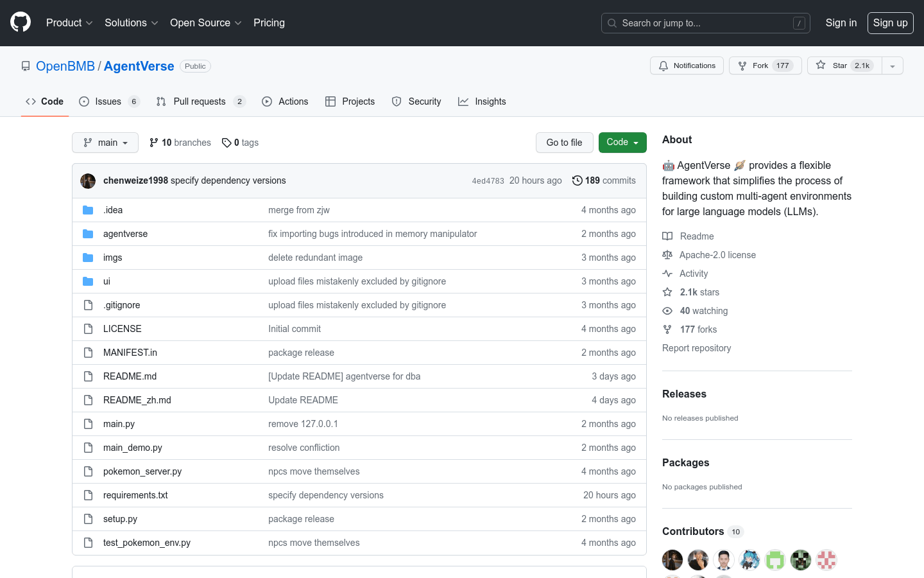The image size is (924, 578).
Task: Select the Code tab
Action: [45, 101]
